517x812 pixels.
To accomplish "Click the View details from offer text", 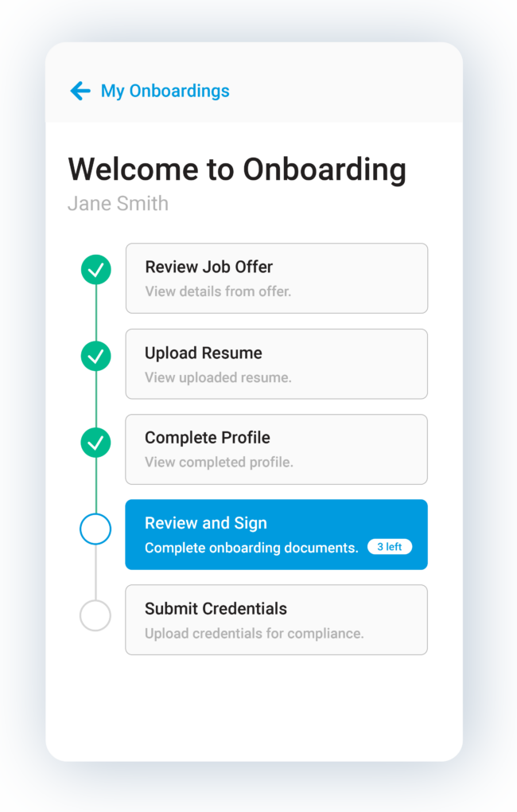I will coord(218,291).
